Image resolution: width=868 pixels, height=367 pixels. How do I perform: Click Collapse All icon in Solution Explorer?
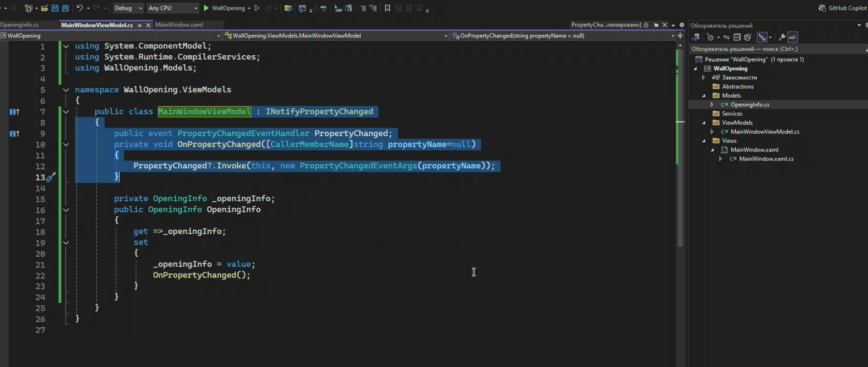point(737,37)
